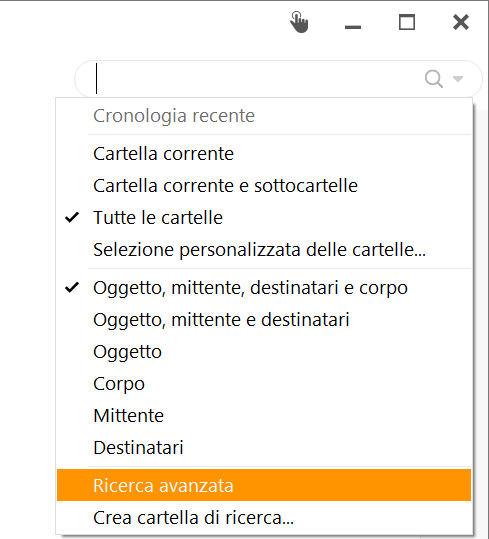Open Selezione personalizzata delle cartelle...
The image size is (489, 539).
coord(264,250)
